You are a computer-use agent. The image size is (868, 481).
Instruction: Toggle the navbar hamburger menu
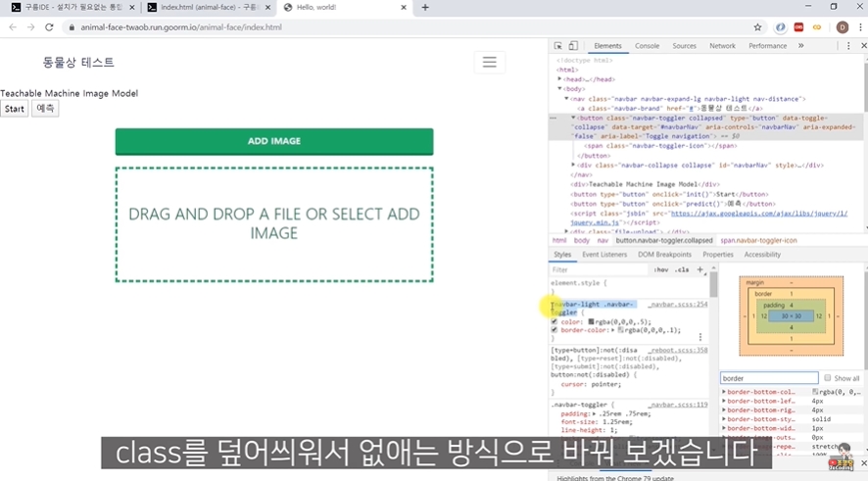[490, 62]
